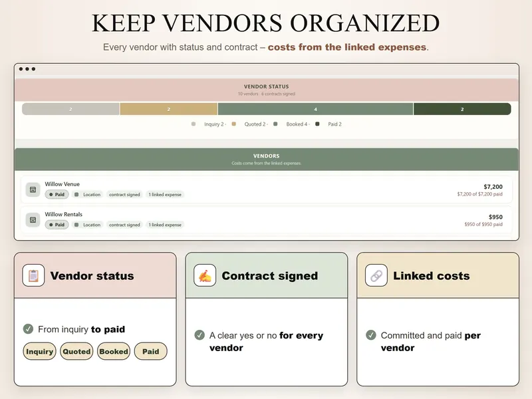The image size is (532, 399).
Task: Click the Location tag on Willow Venue
Action: (x=88, y=194)
